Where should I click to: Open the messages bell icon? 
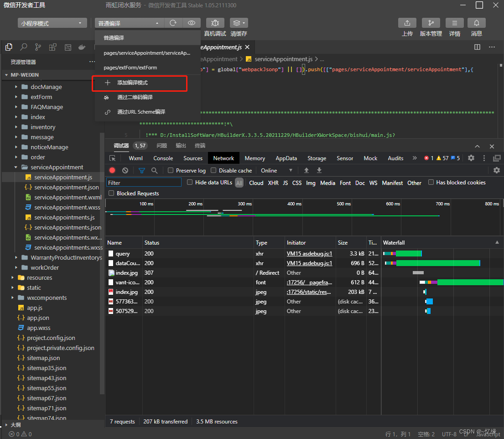[476, 23]
